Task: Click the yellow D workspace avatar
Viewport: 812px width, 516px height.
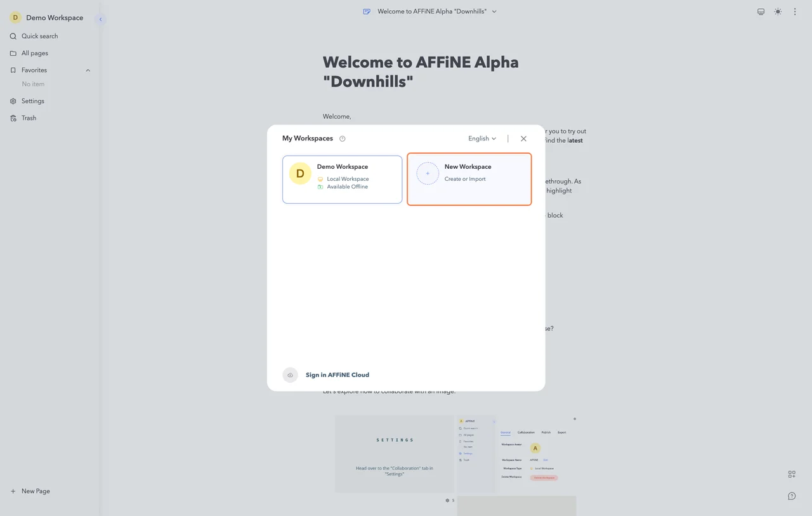Action: click(x=300, y=174)
